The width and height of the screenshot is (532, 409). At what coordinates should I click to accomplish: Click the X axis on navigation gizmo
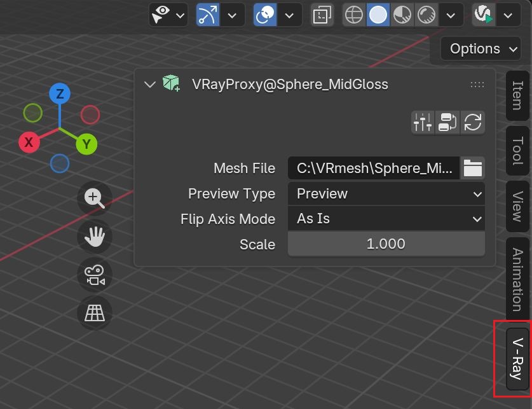[29, 142]
